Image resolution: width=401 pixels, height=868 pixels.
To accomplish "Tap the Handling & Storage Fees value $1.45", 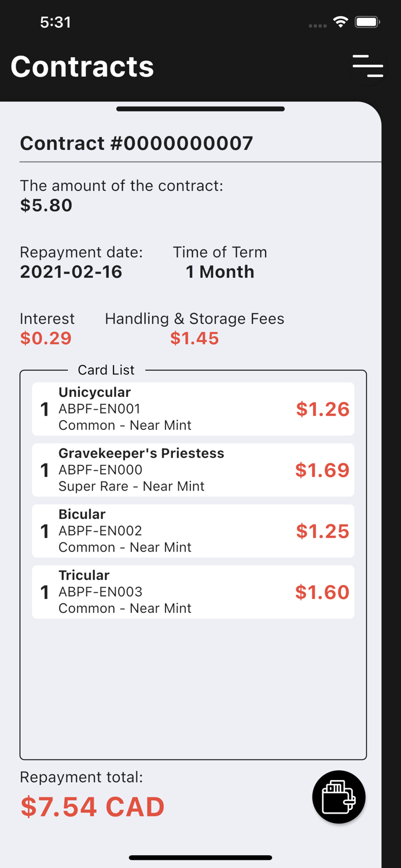I will tap(194, 338).
